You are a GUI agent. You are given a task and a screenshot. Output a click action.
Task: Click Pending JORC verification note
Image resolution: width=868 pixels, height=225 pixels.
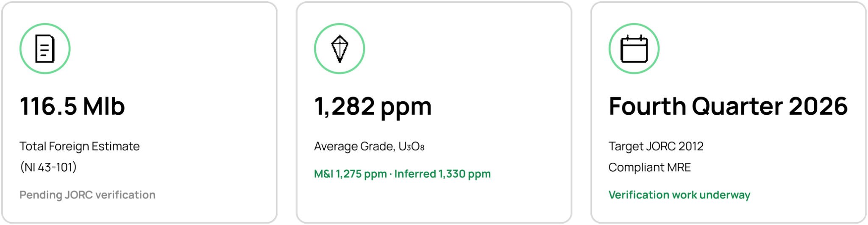pyautogui.click(x=88, y=195)
